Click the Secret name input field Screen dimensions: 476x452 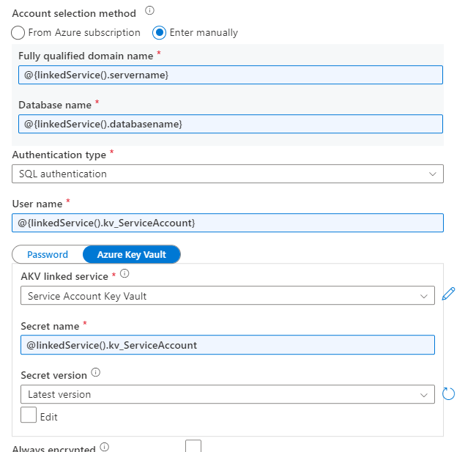pyautogui.click(x=228, y=344)
